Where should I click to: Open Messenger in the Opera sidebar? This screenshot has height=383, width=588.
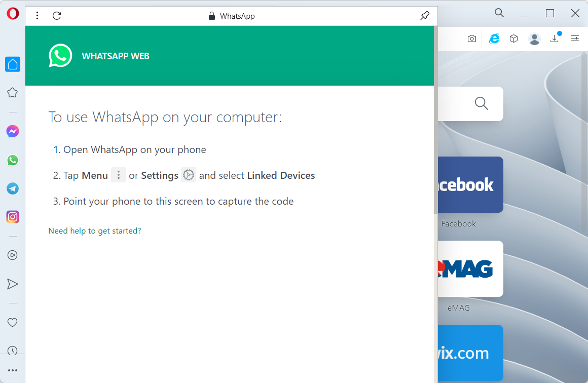[13, 131]
